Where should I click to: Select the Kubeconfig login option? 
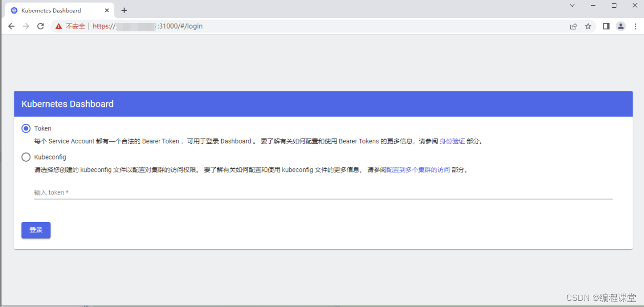[26, 157]
